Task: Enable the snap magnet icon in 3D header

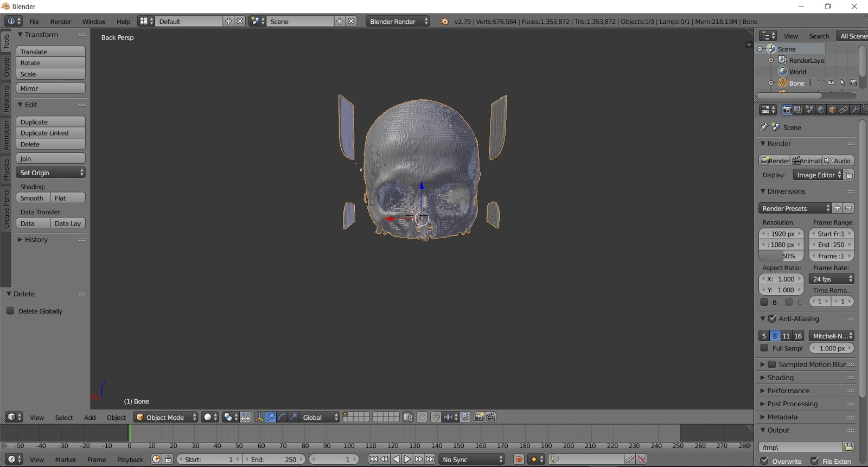Action: pos(435,417)
